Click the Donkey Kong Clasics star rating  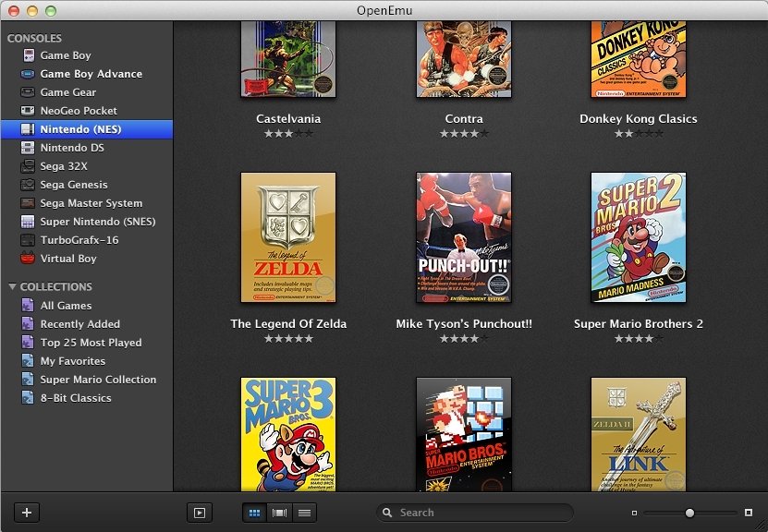(x=639, y=133)
